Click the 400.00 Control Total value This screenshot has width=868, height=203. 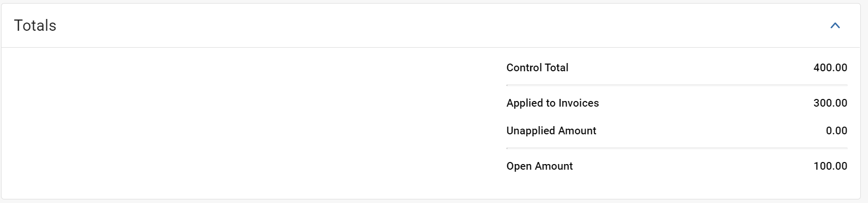pyautogui.click(x=830, y=68)
